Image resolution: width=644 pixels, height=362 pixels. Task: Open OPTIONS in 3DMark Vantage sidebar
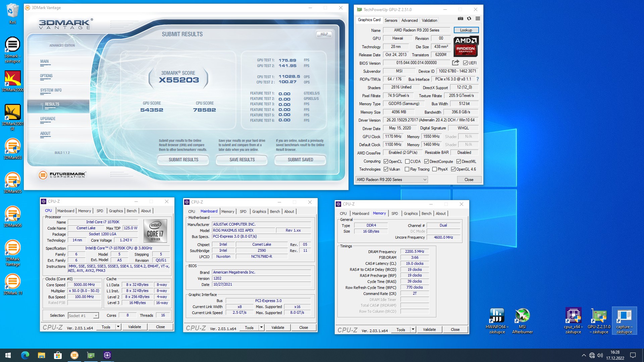(x=46, y=76)
